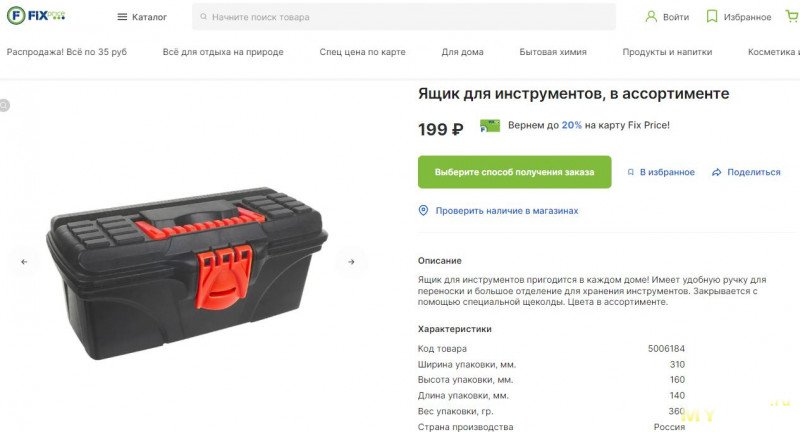Click the black toolbox product image
The width and height of the screenshot is (800, 432).
pos(187,274)
